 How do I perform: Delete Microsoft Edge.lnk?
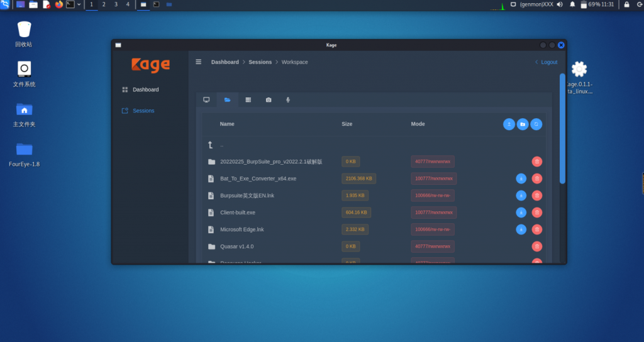click(537, 229)
